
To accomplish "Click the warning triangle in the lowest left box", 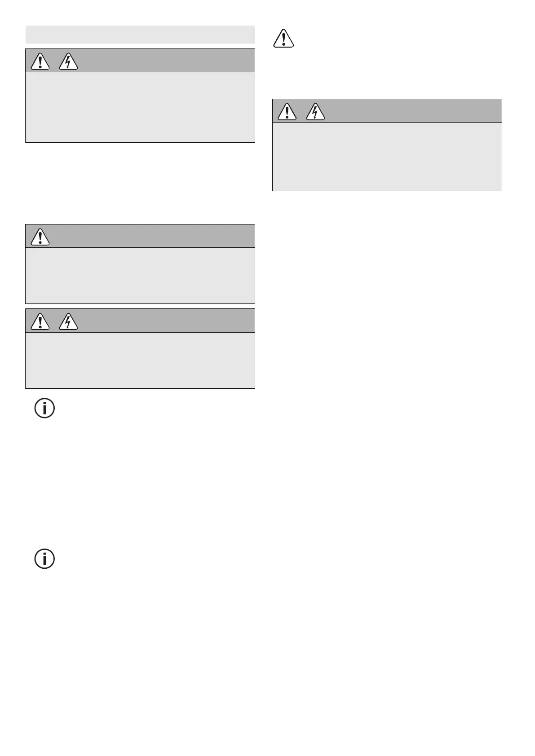I will coord(40,321).
